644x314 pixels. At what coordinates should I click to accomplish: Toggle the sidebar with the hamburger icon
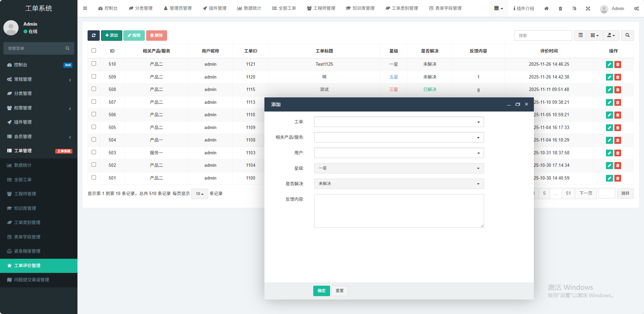[x=85, y=8]
